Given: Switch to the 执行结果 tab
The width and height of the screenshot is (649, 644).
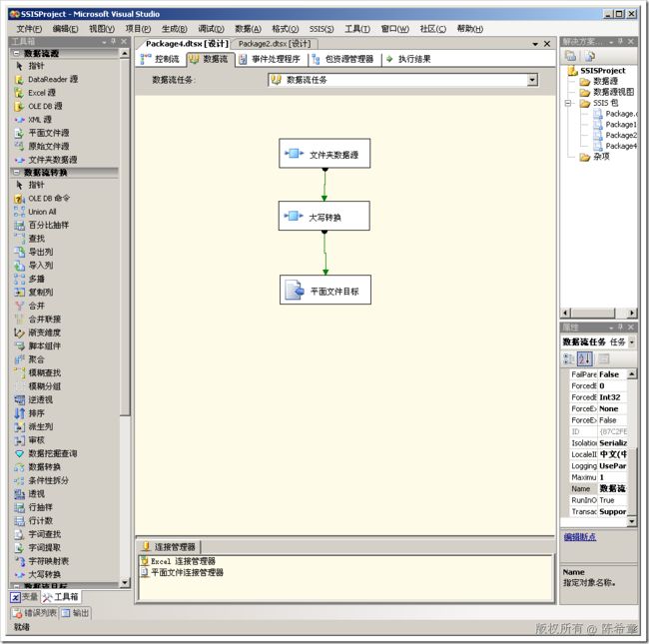Looking at the screenshot, I should point(408,59).
